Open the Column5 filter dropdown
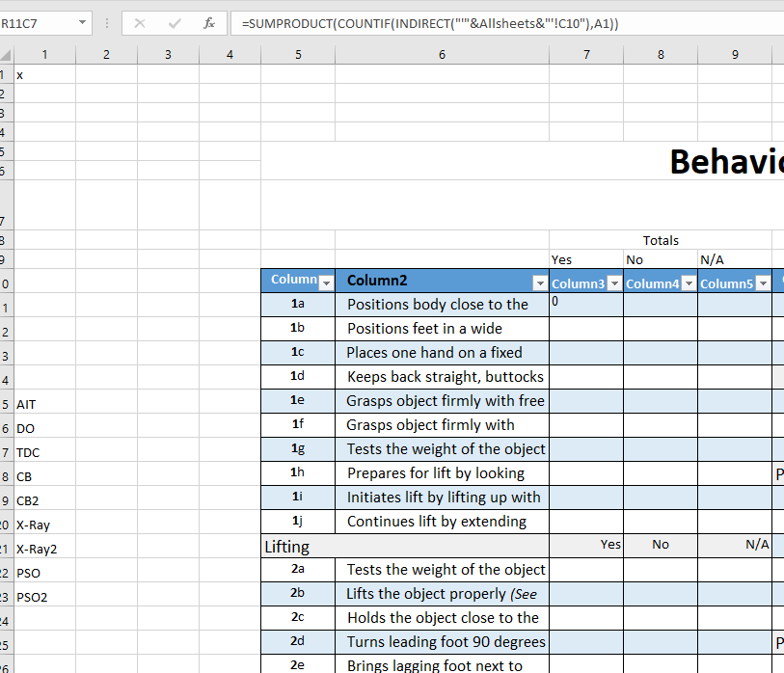 [x=763, y=283]
